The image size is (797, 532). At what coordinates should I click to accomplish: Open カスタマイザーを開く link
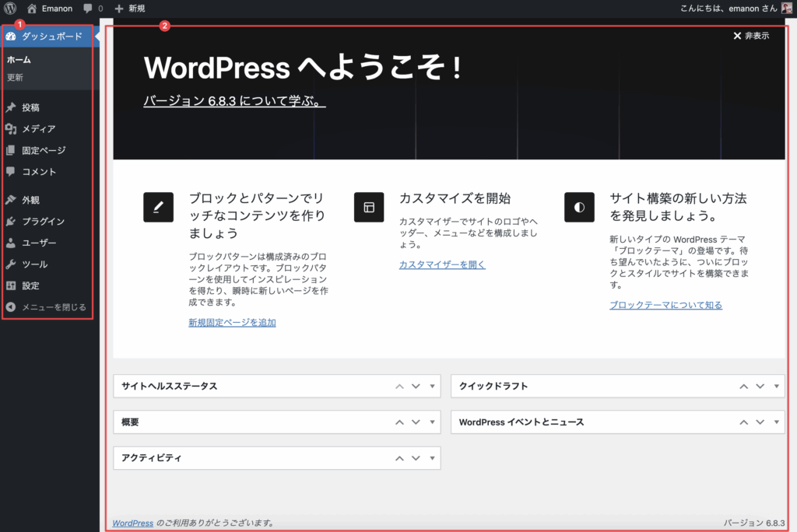(x=442, y=264)
